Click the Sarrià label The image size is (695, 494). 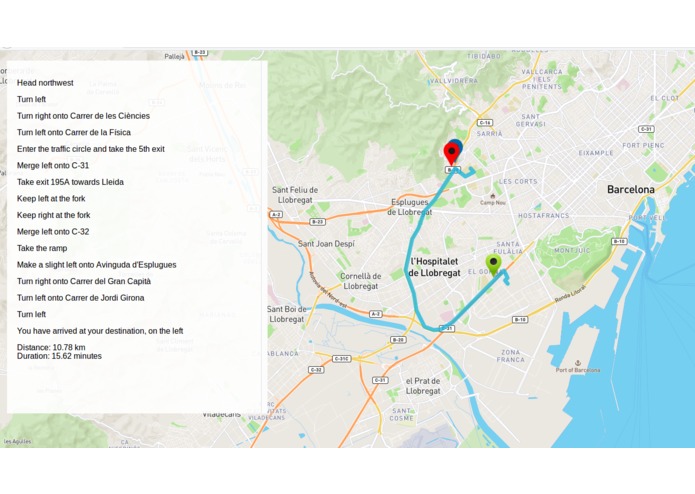click(490, 133)
